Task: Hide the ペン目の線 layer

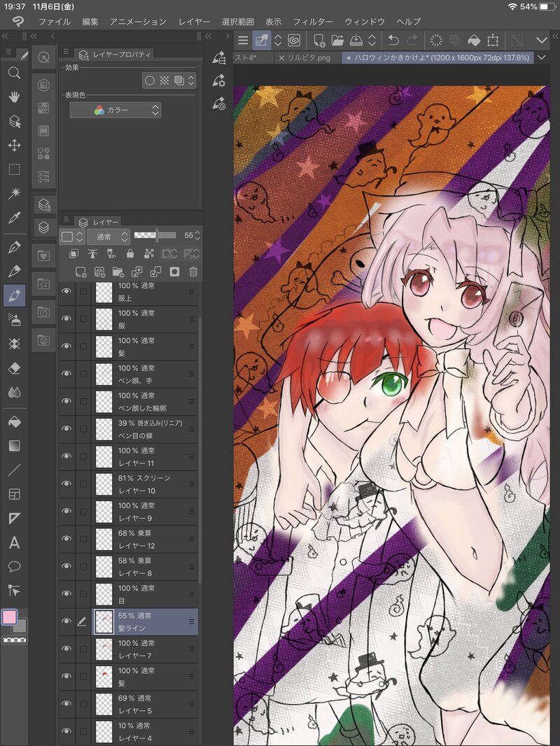Action: click(x=66, y=429)
